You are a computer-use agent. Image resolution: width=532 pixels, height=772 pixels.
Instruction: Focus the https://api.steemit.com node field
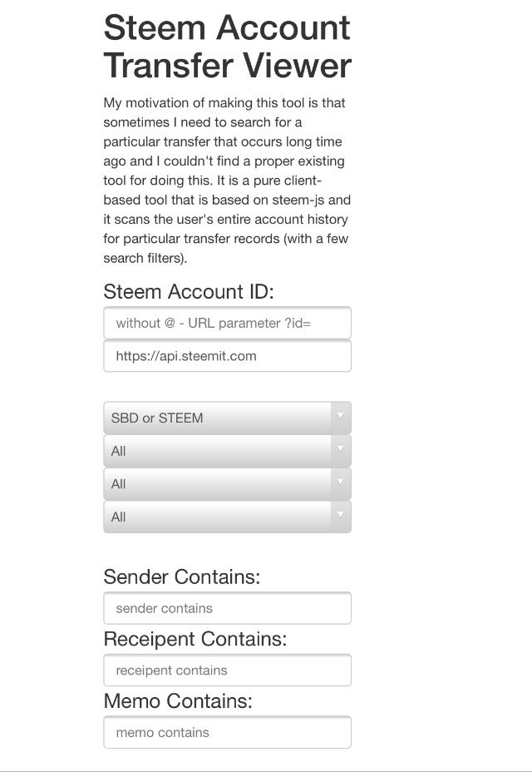click(227, 356)
